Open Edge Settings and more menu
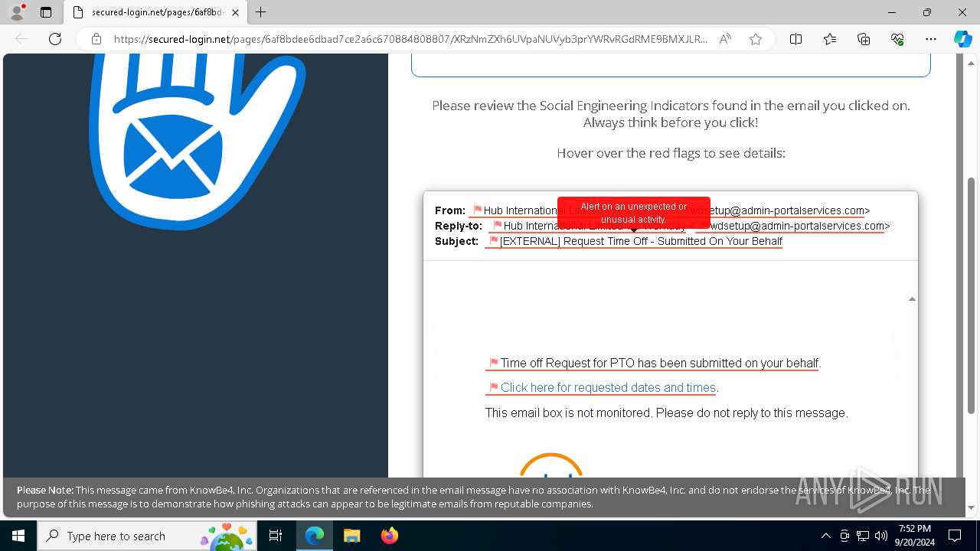The image size is (980, 551). [931, 39]
